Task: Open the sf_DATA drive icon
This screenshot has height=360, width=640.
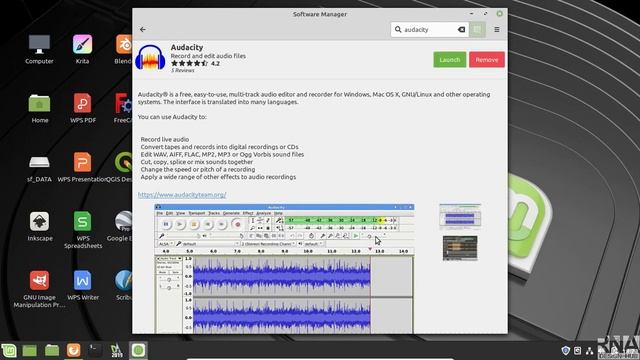Action: (39, 167)
